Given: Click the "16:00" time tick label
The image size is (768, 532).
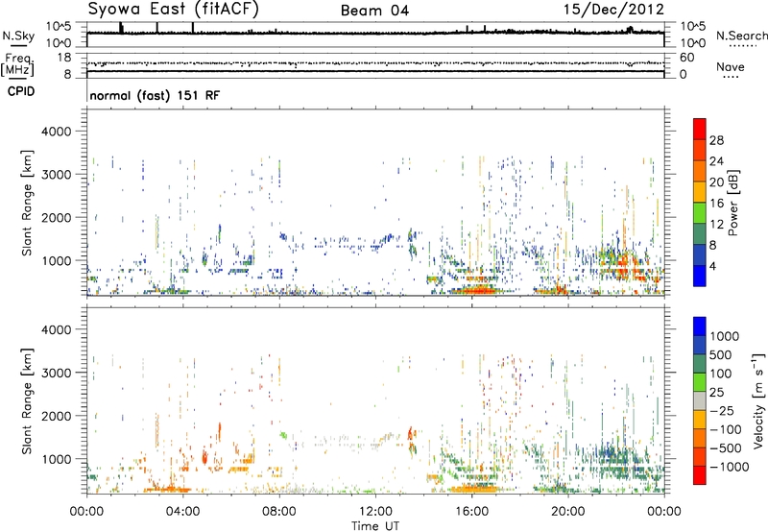Looking at the screenshot, I should click(x=471, y=512).
